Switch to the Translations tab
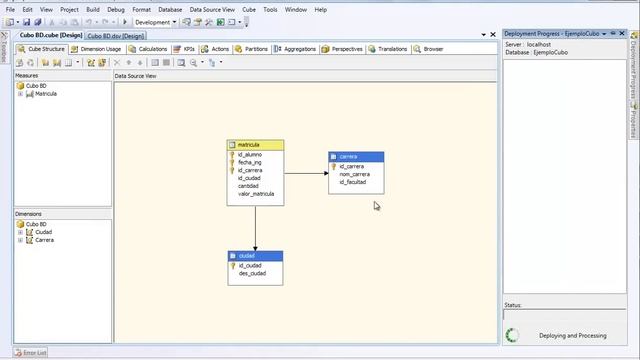Screen dimensions: 640x360 pyautogui.click(x=388, y=49)
